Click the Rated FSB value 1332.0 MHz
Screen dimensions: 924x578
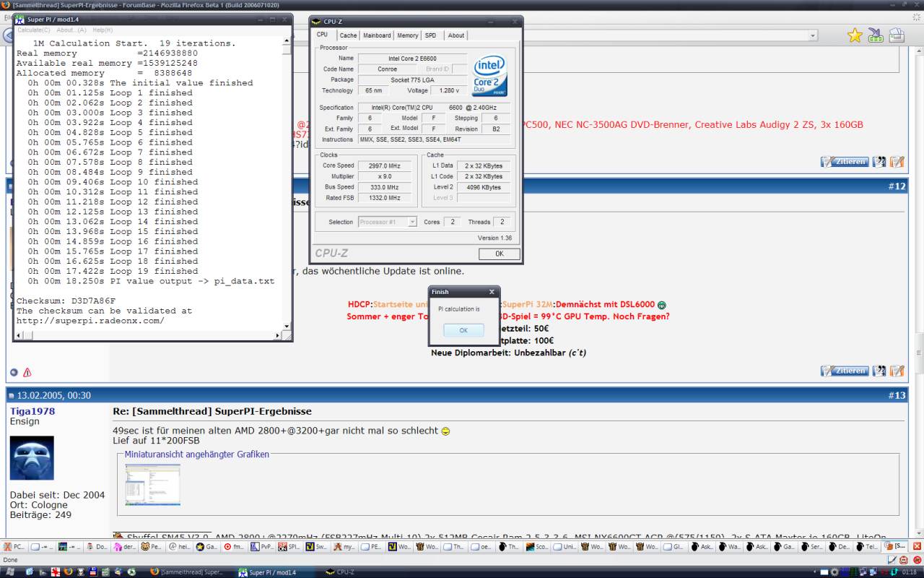tap(384, 197)
